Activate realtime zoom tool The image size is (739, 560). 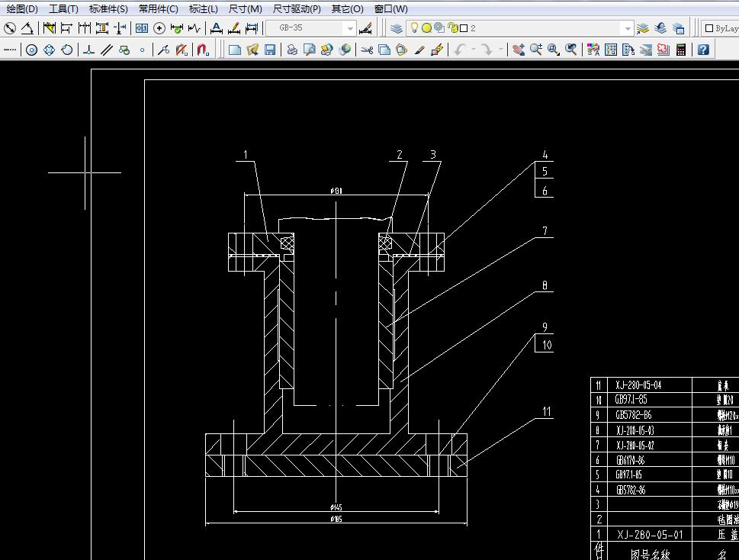536,50
